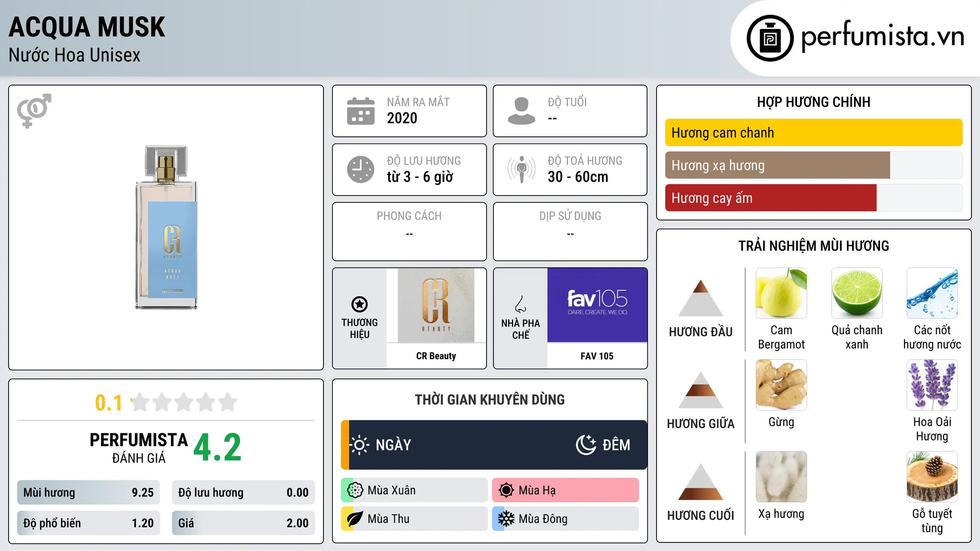Viewport: 980px width, 551px height.
Task: Click the Giá 2.00 score
Action: click(x=244, y=523)
